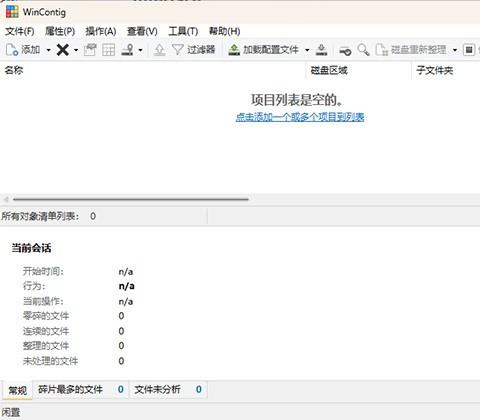
Task: Switch to the 文件未分析 tab
Action: click(168, 389)
